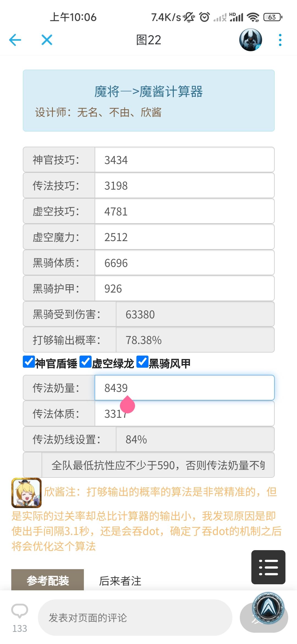This screenshot has width=297, height=644.
Task: Toggle the 黑骑风甲 checkbox
Action: coord(142,362)
